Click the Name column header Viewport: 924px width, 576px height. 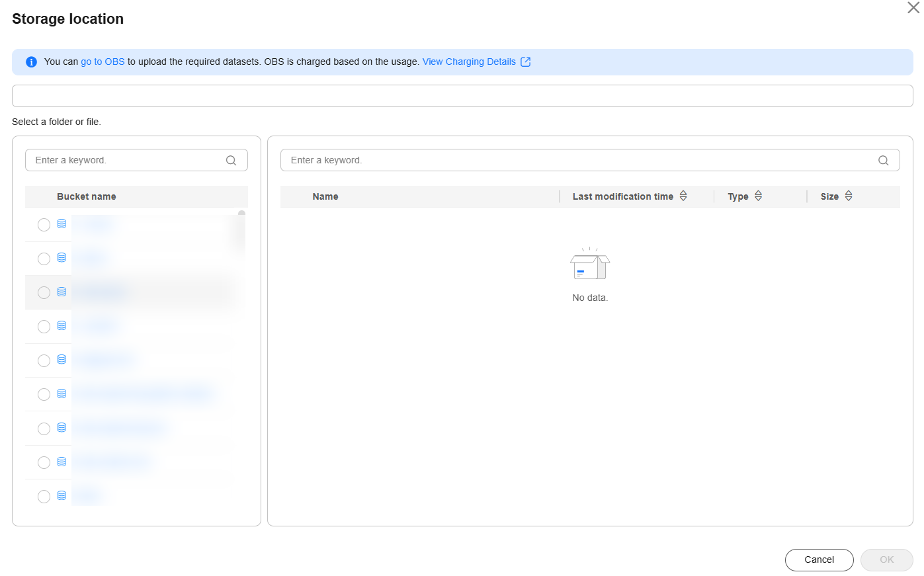coord(325,196)
